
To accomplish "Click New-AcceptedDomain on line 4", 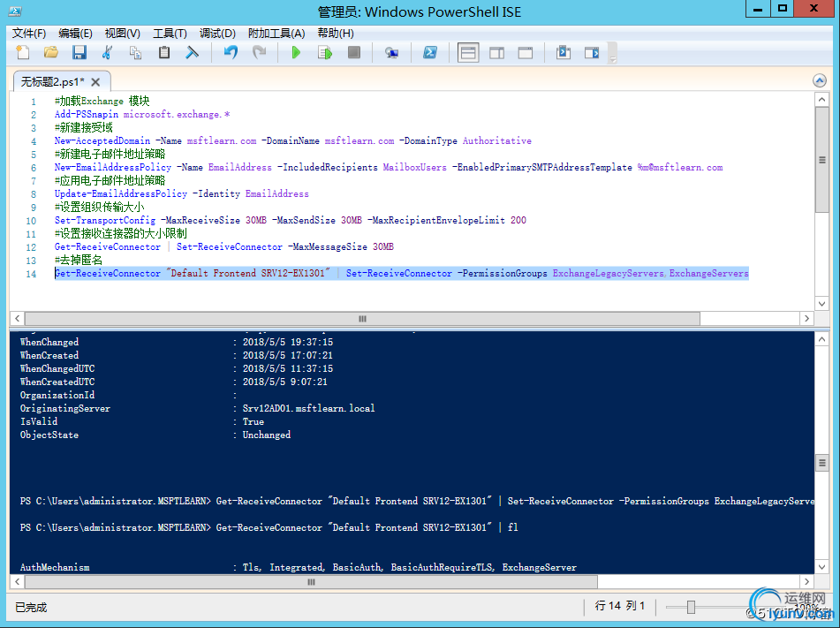I will pyautogui.click(x=102, y=141).
